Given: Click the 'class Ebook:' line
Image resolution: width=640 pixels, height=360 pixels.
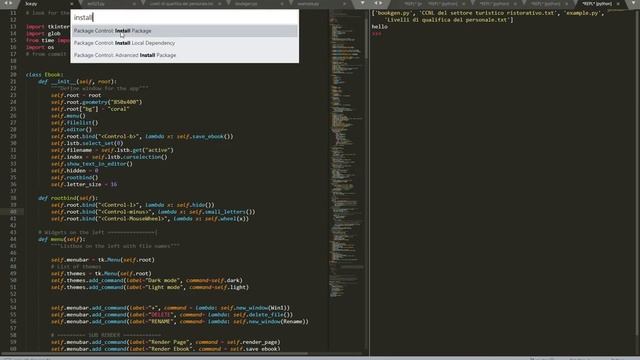Looking at the screenshot, I should (x=45, y=75).
